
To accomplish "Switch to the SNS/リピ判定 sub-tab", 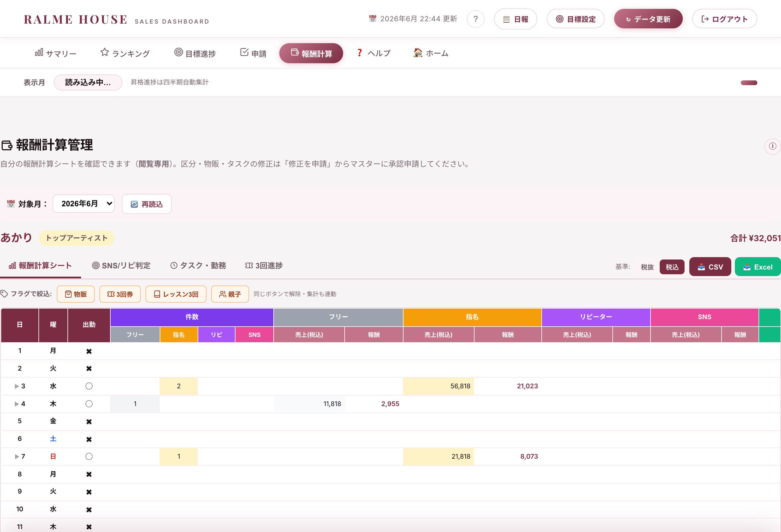I will tap(121, 265).
